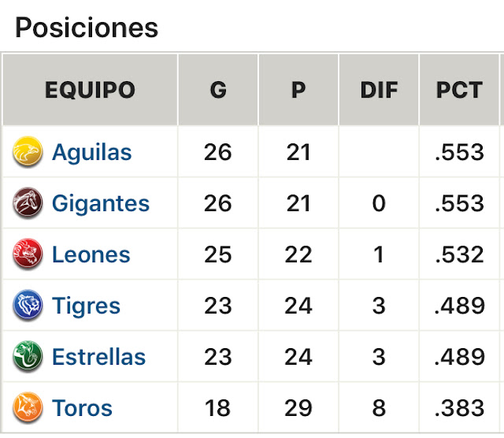Open the Leones team page
504x438 pixels.
[91, 254]
